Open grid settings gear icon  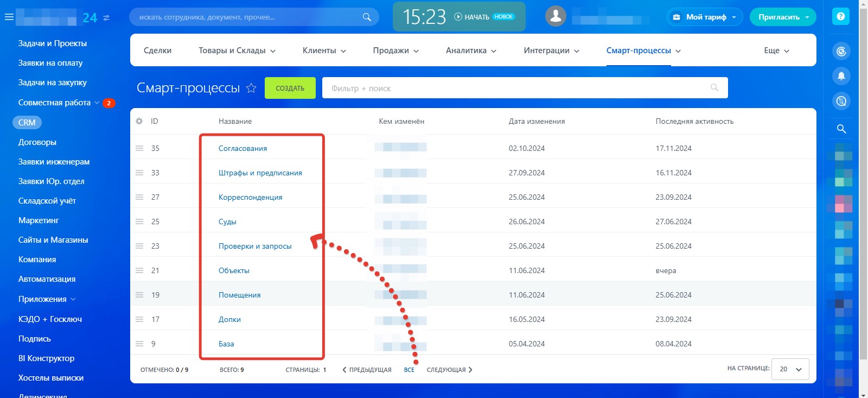139,121
